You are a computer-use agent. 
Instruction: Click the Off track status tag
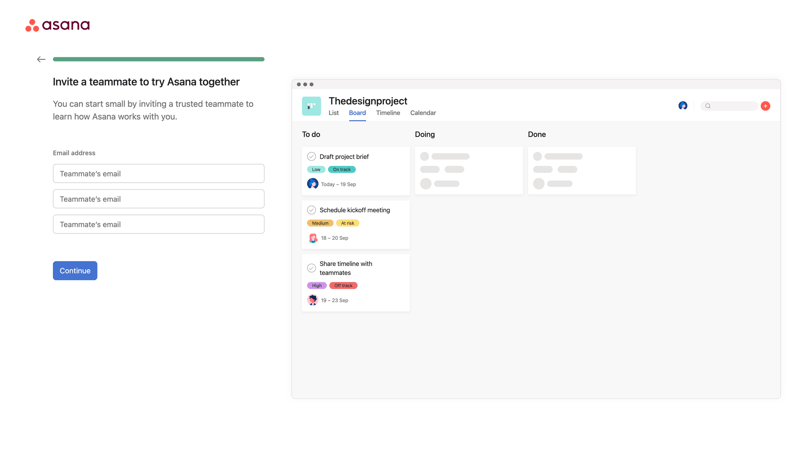[x=343, y=286]
